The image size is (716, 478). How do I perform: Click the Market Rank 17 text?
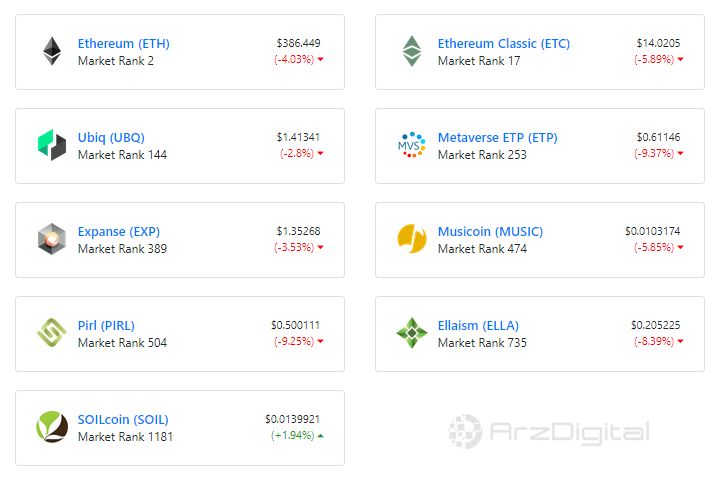pyautogui.click(x=479, y=61)
